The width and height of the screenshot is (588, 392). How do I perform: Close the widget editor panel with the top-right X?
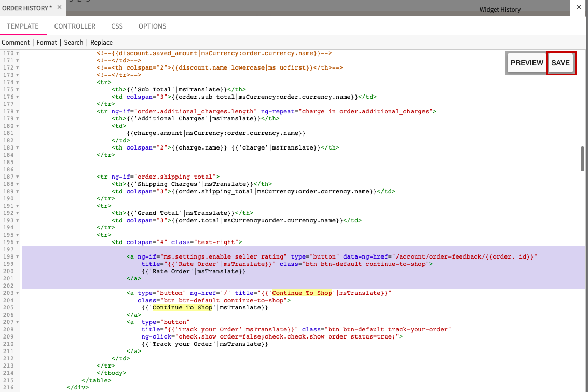coord(579,7)
